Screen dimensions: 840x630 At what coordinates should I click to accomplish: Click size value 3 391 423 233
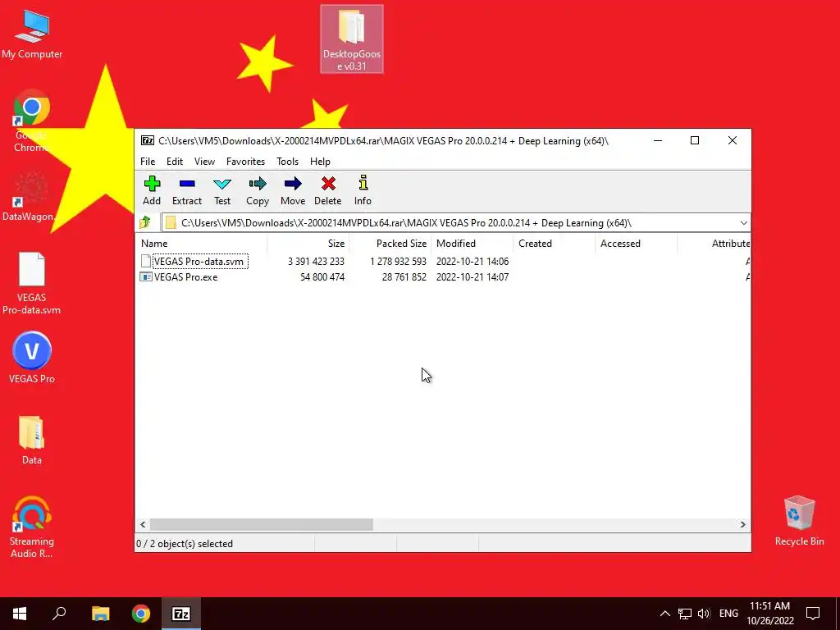click(316, 262)
